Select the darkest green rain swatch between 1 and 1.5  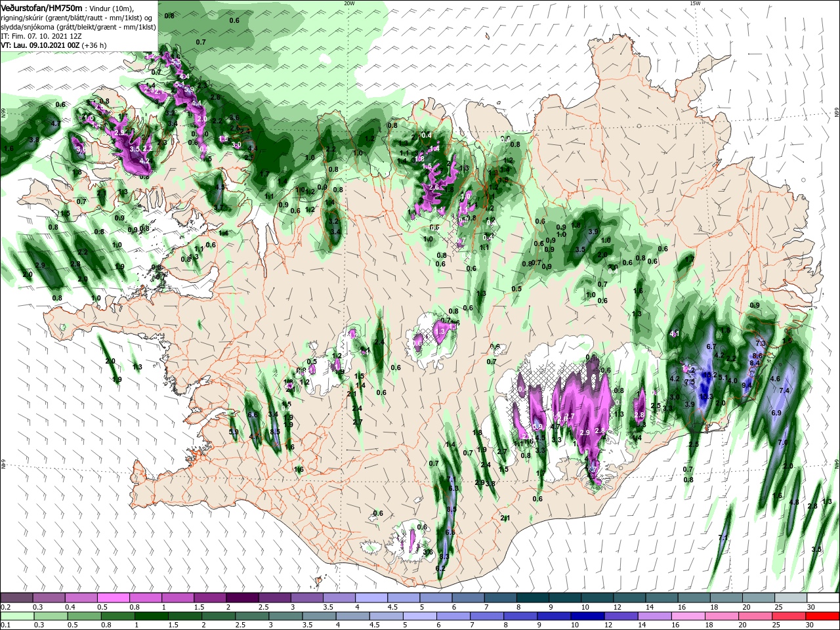point(152,617)
